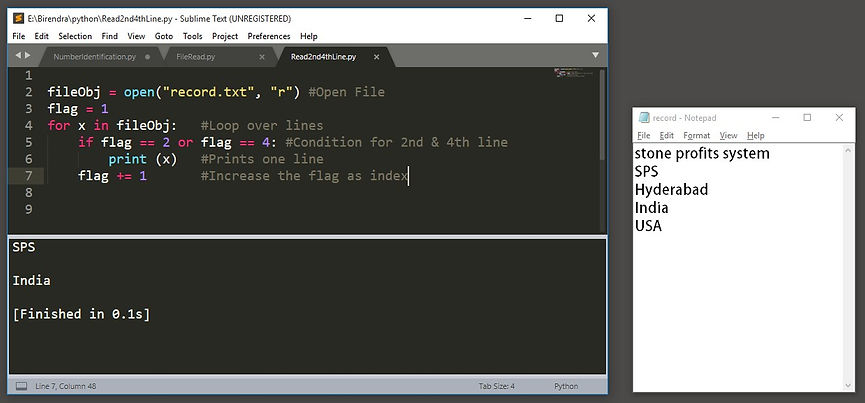Screen dimensions: 865x403
Task: Click Notepad scrollbar down arrow
Action: point(849,386)
